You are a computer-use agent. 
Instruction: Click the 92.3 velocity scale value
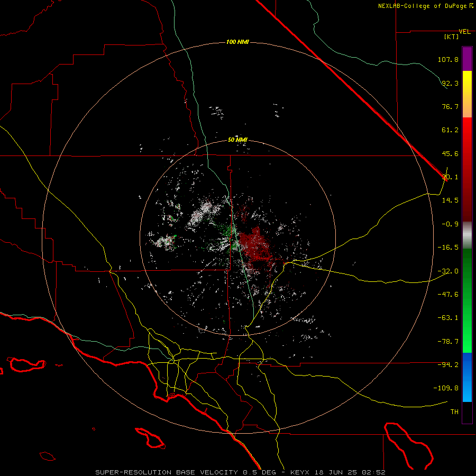coord(450,83)
